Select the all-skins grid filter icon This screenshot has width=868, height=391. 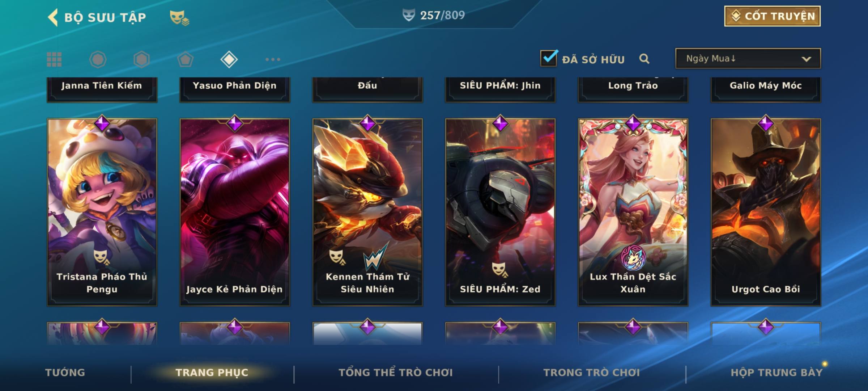pyautogui.click(x=54, y=59)
